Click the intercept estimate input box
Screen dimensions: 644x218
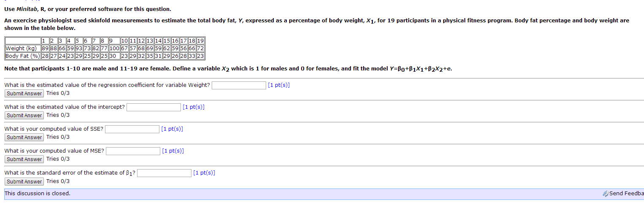(154, 107)
